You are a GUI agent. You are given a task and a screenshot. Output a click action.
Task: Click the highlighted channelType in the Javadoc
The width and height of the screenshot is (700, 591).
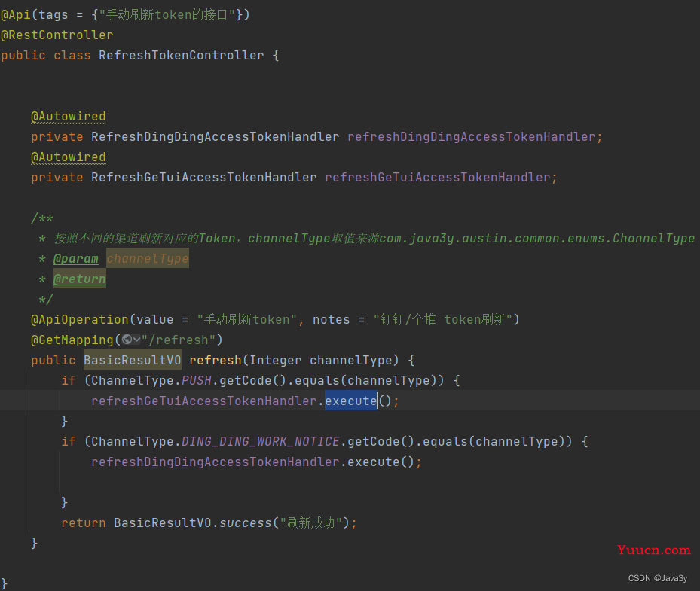click(x=148, y=259)
